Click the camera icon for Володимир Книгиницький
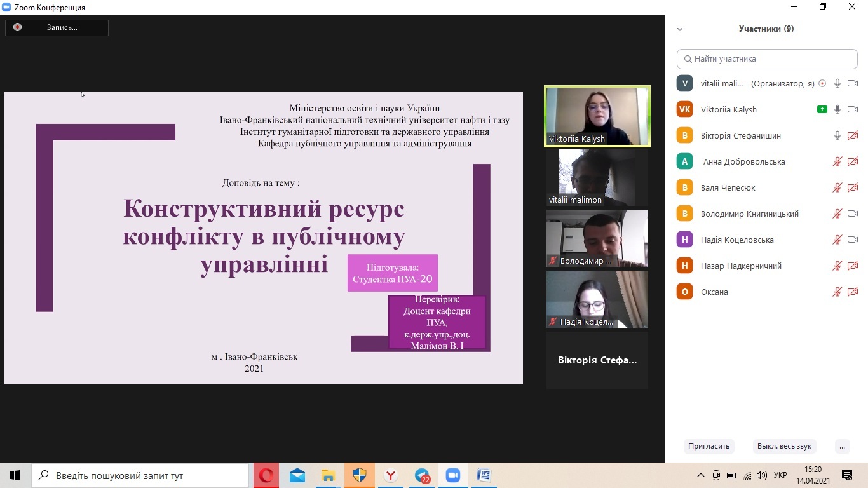 [x=853, y=213]
